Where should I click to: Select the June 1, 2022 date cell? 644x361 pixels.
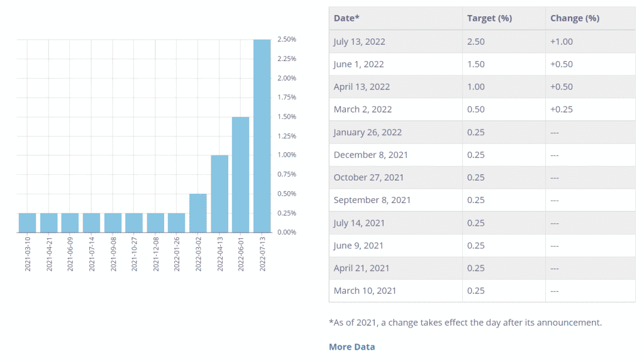[x=358, y=64]
